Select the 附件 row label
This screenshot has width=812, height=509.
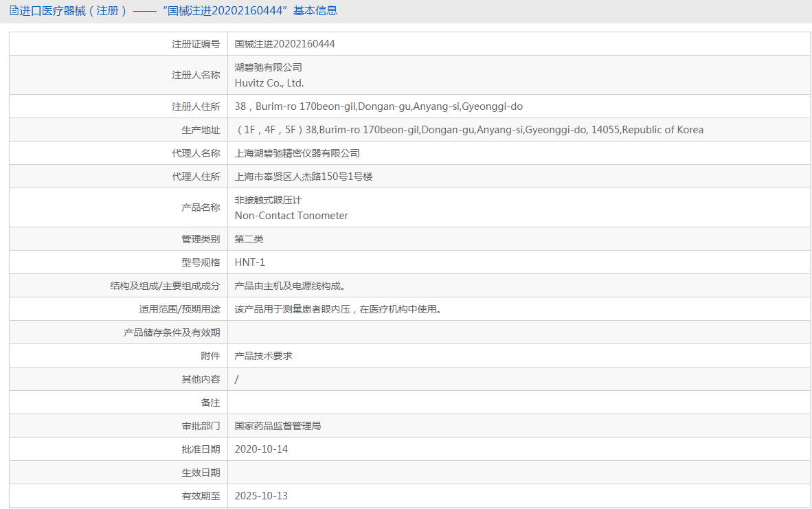point(210,357)
